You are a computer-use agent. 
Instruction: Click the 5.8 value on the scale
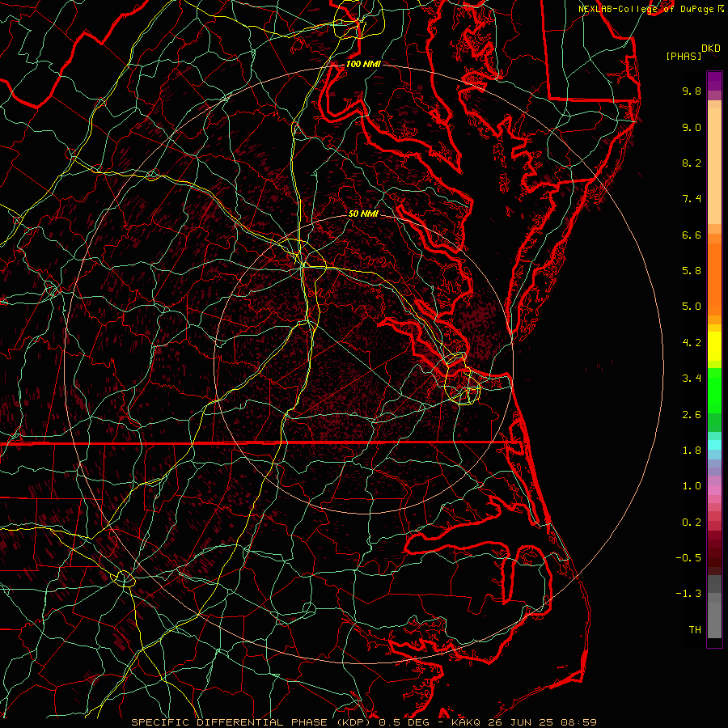(692, 271)
